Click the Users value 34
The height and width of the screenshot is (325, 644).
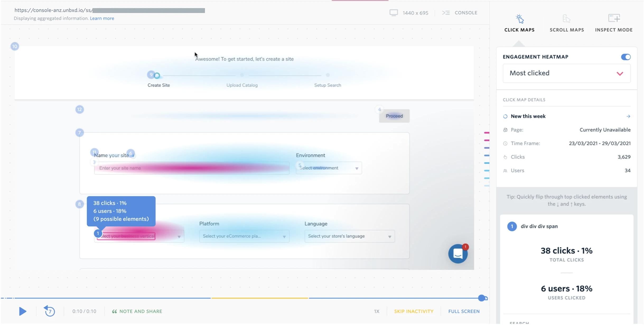point(628,171)
